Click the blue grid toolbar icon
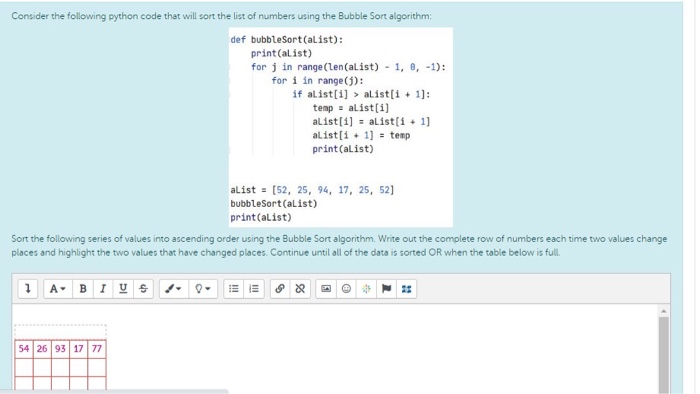700x394 pixels. 406,289
